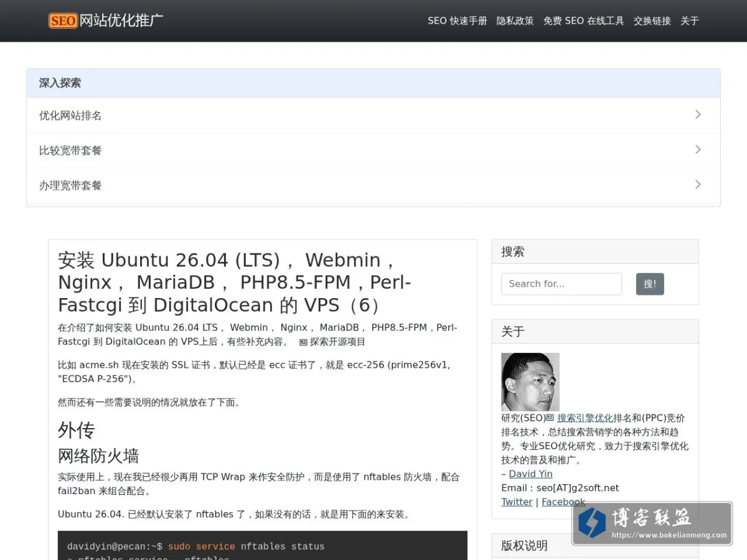The width and height of the screenshot is (747, 560).
Task: Click the 搜! search button
Action: tap(650, 284)
